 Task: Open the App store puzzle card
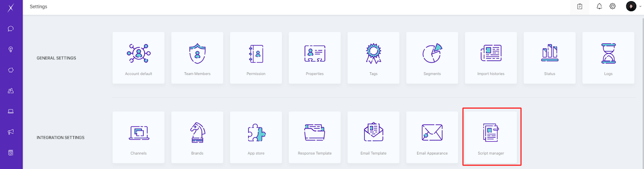pyautogui.click(x=256, y=137)
